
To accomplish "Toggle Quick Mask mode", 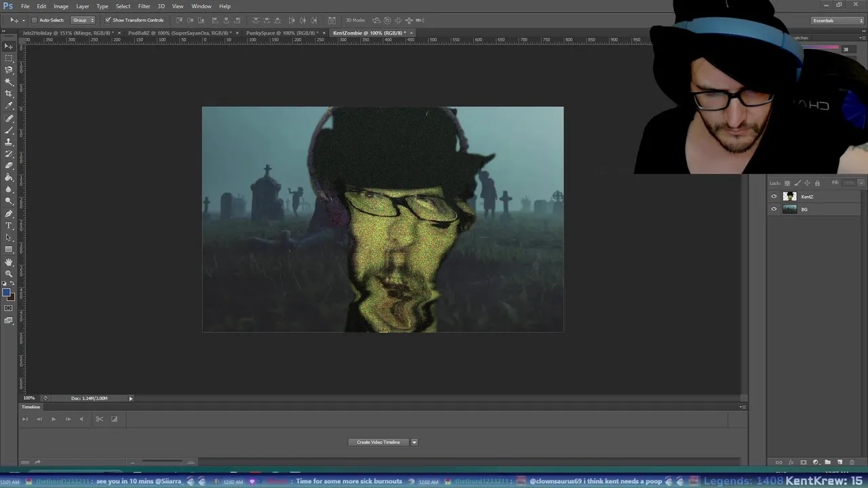I will [x=9, y=308].
